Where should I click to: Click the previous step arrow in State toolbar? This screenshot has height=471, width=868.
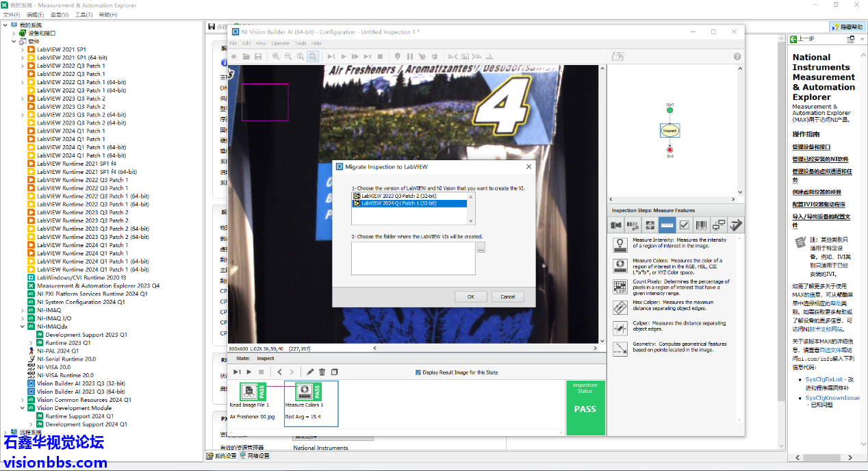pos(279,372)
